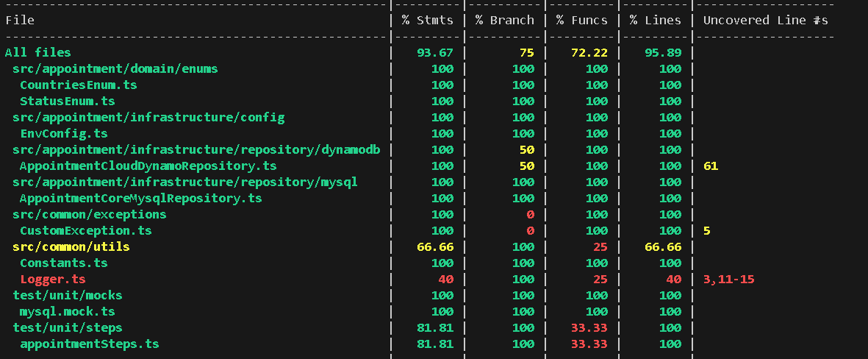Click the 'Uncovered Line #s' column header
Image resolution: width=868 pixels, height=359 pixels.
(x=766, y=21)
